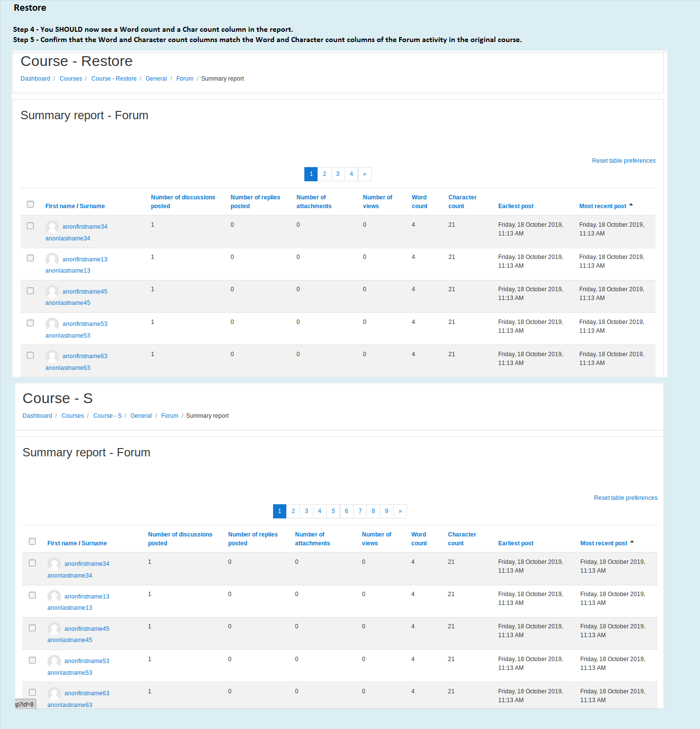Open anonlastname53 profile link in Course - Restore

click(x=68, y=336)
